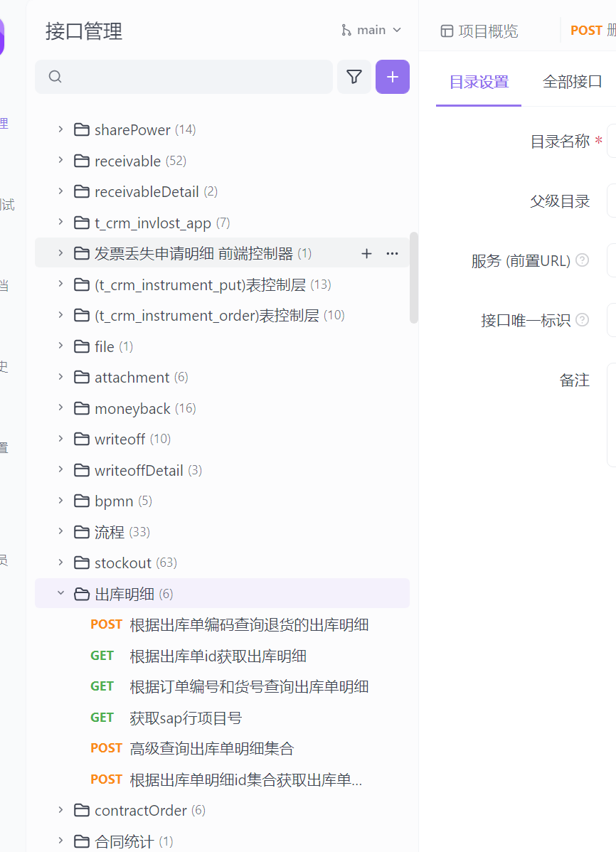Open the more options menu on 发票丢失申请明细 row
The width and height of the screenshot is (616, 852).
(392, 253)
